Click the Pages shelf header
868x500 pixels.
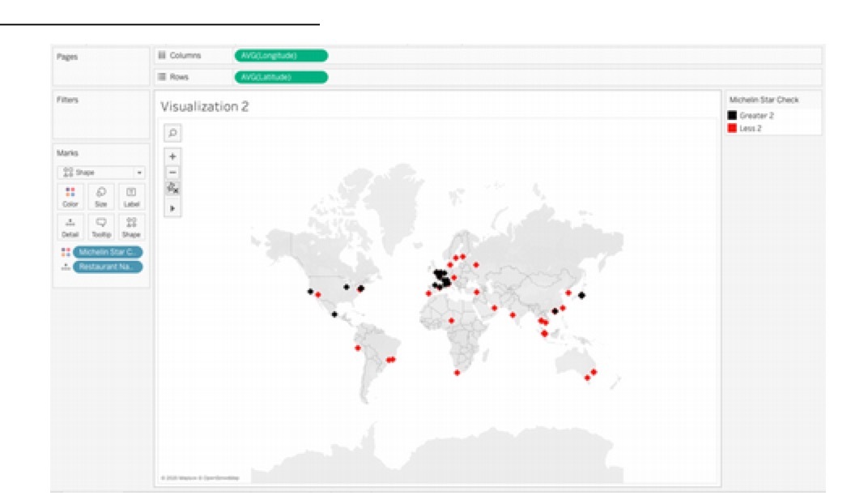(67, 57)
